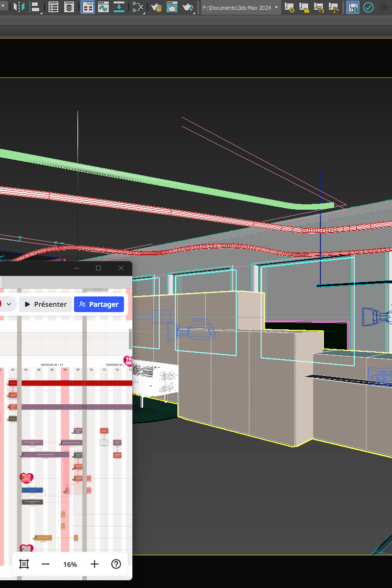
Task: Open Render Setup teapot icon
Action: click(x=156, y=7)
